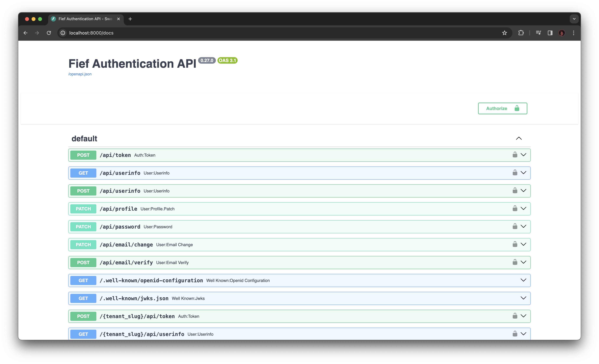Screen dimensions: 599x364
Task: Click the lock icon on POST /api/token
Action: click(x=515, y=155)
